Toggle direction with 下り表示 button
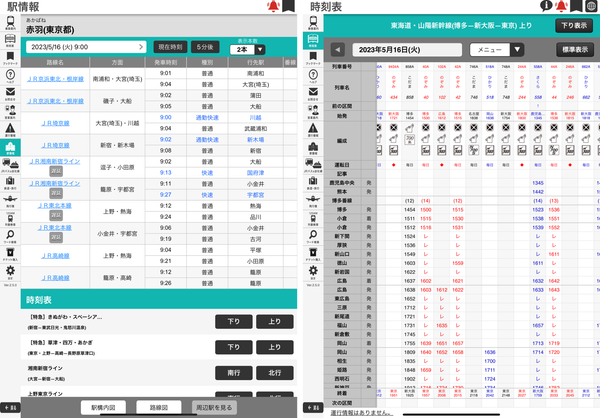The height and width of the screenshot is (418, 600). [x=574, y=26]
